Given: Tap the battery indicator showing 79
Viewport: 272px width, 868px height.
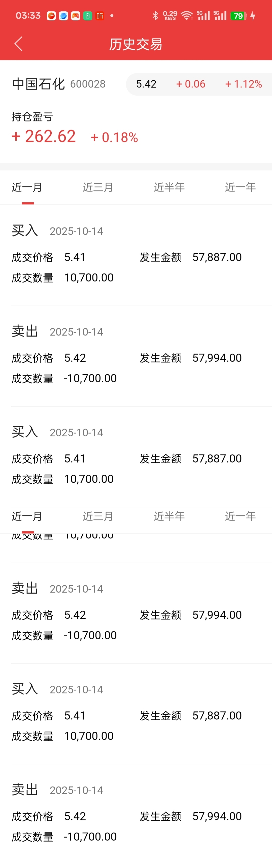Looking at the screenshot, I should [x=239, y=16].
